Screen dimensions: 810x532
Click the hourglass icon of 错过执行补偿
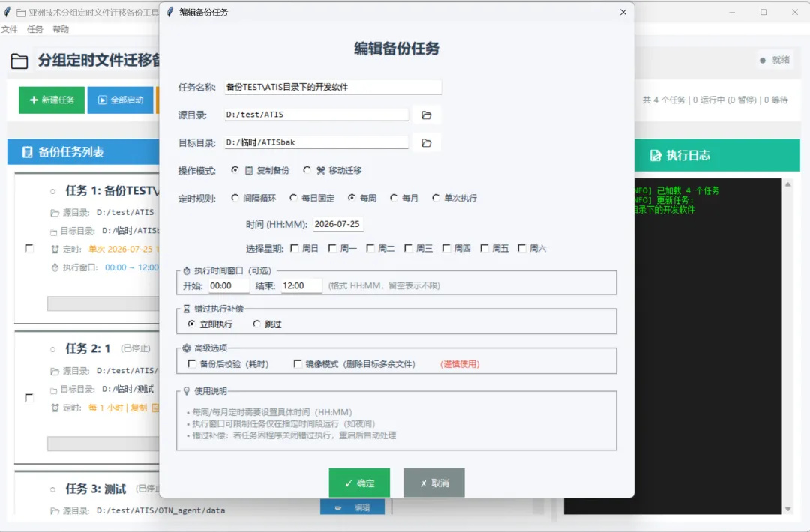pyautogui.click(x=187, y=309)
